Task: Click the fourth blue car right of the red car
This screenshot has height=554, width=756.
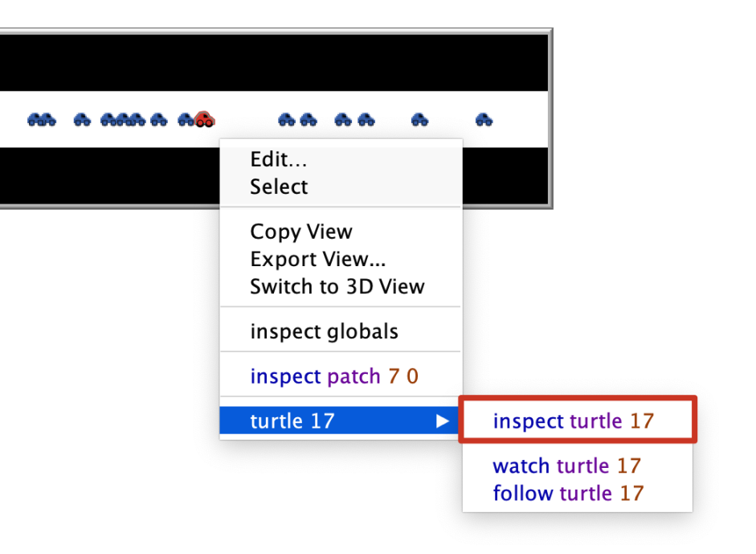Action: tap(366, 120)
